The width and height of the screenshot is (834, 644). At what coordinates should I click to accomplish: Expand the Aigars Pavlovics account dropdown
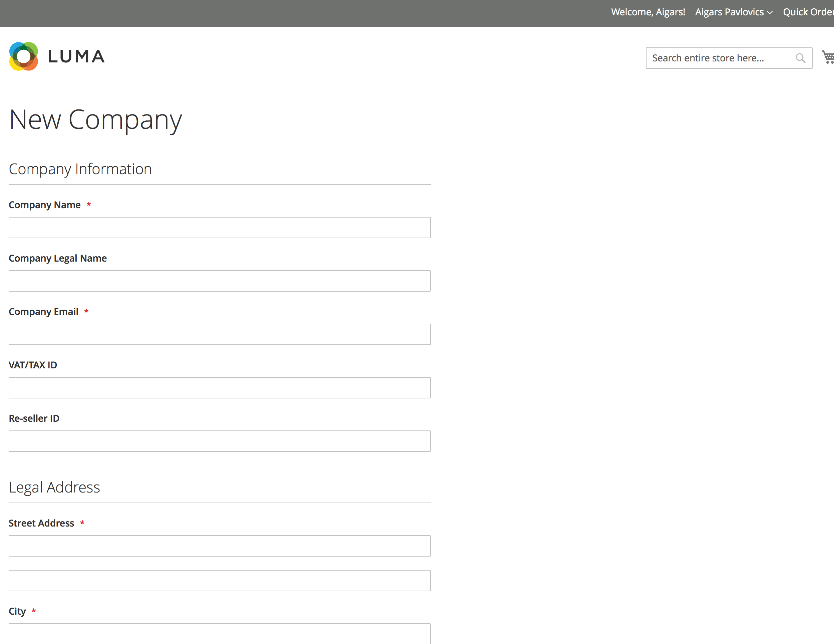click(734, 12)
